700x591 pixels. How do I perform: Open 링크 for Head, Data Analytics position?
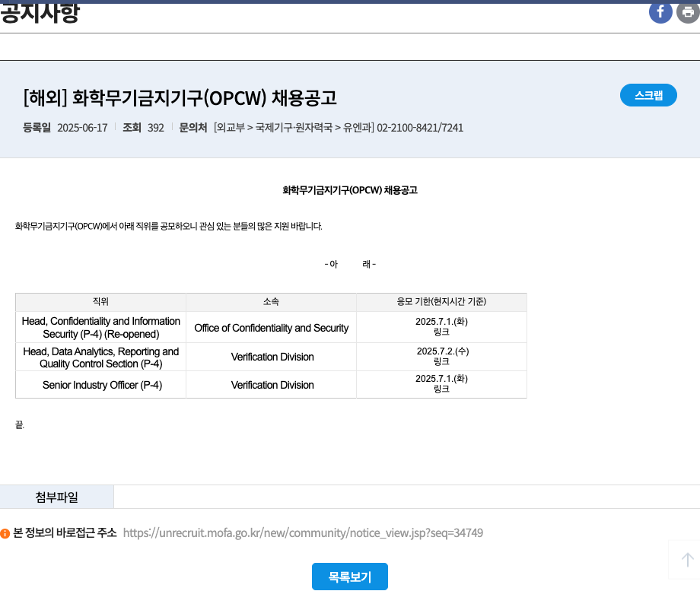point(441,361)
